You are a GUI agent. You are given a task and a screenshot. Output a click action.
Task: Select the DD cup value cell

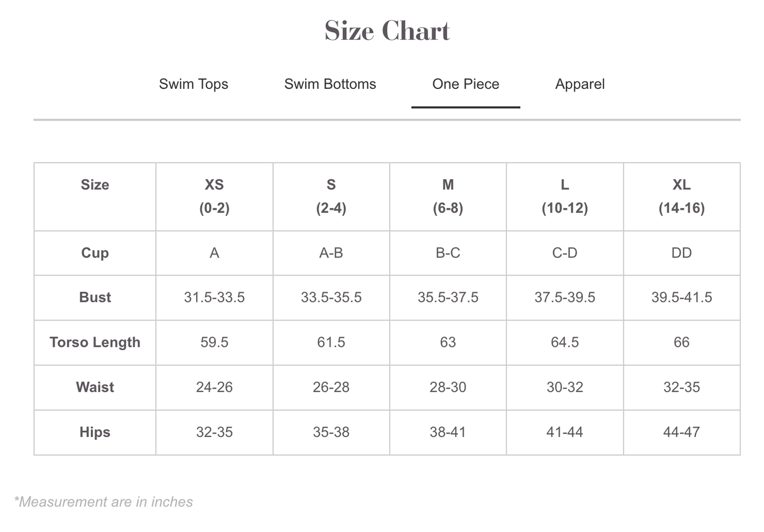682,253
